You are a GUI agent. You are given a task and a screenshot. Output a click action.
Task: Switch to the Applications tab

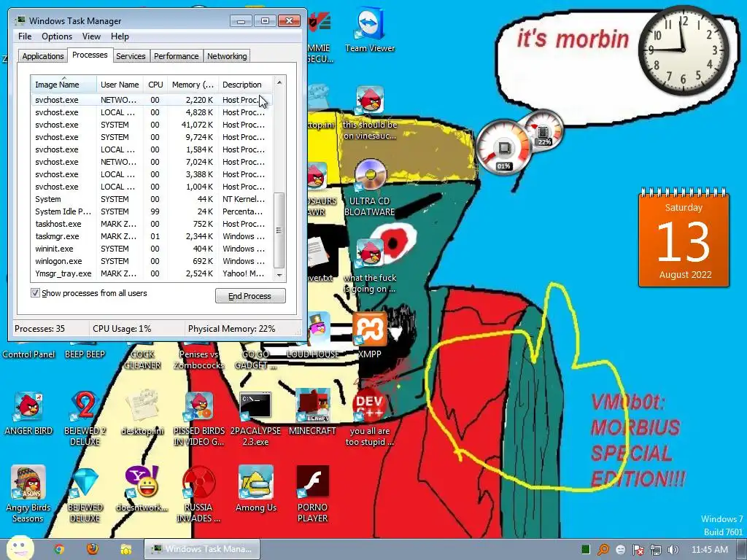[43, 55]
